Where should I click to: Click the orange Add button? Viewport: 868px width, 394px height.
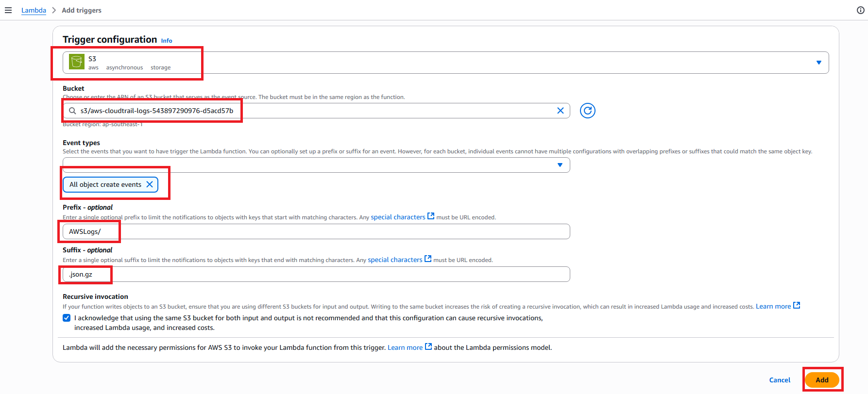click(x=822, y=380)
